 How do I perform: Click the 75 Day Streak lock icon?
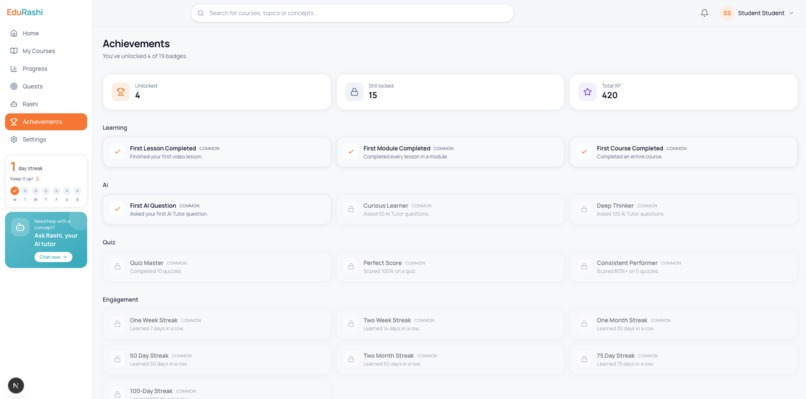coord(584,359)
